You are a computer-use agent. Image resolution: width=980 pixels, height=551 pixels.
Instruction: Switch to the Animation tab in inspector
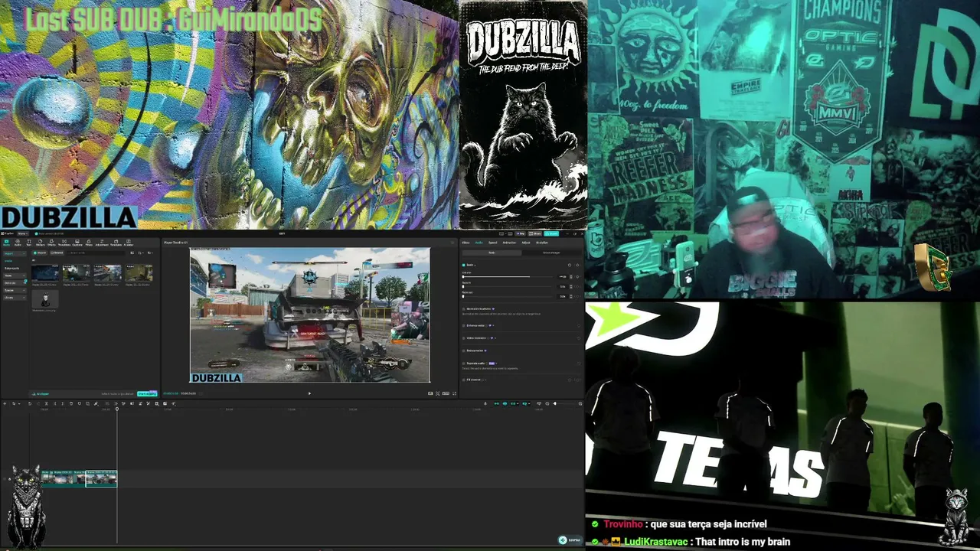click(509, 243)
